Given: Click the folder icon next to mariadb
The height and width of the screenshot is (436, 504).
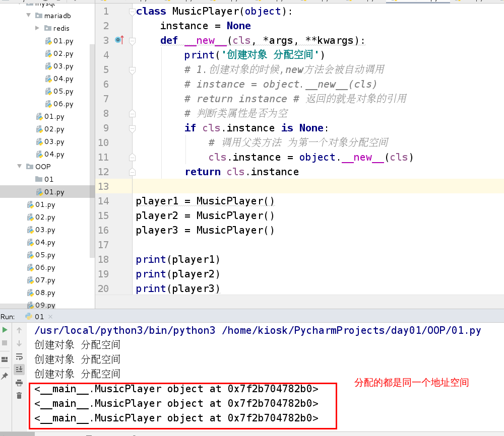Looking at the screenshot, I should click(39, 16).
